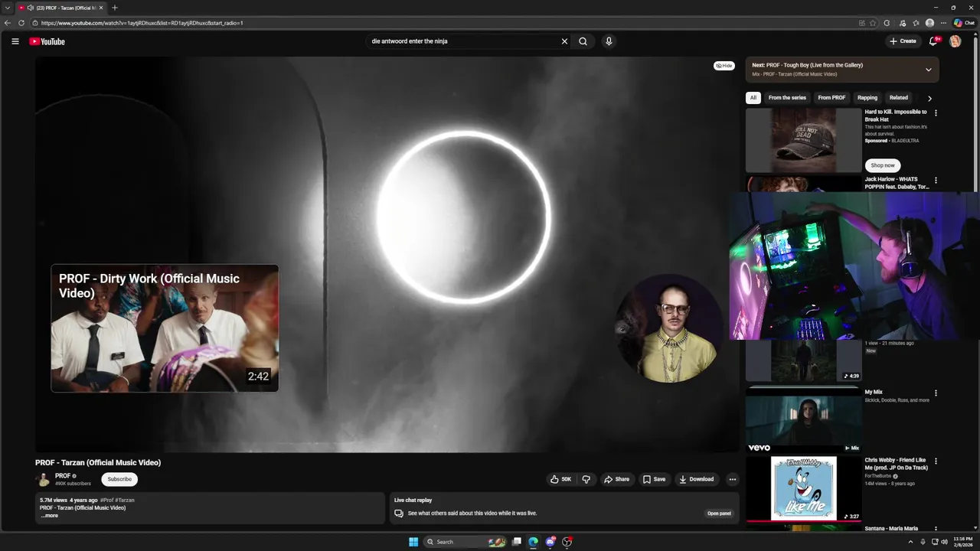This screenshot has width=980, height=551.
Task: Open the YouTube notifications bell
Action: [933, 41]
